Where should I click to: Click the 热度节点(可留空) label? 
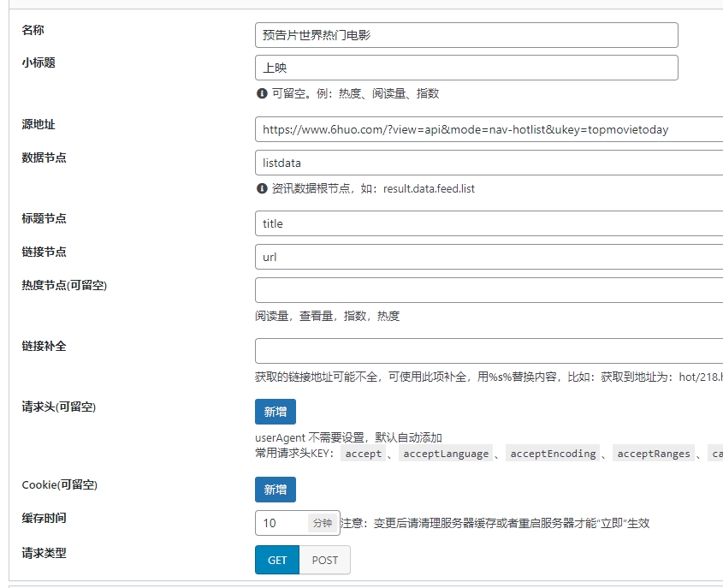64,285
